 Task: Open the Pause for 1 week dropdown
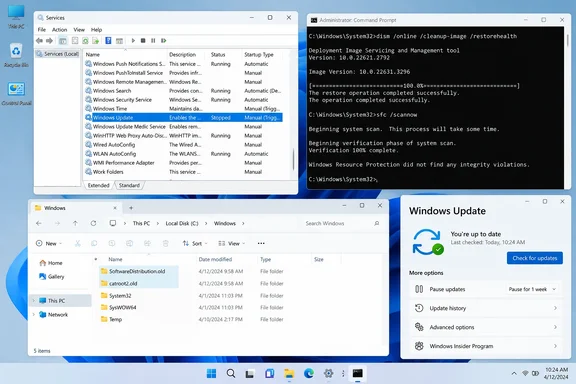(x=532, y=289)
